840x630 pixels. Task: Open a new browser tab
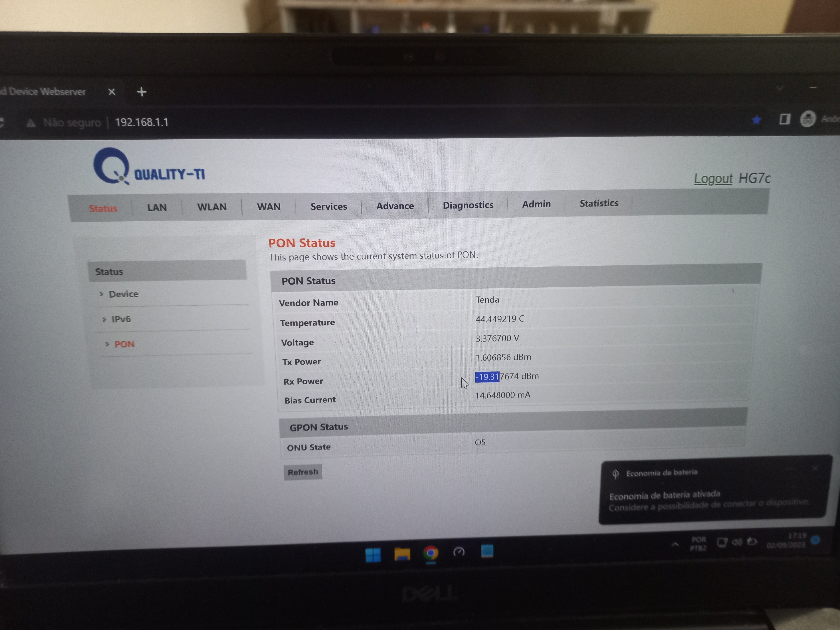142,92
